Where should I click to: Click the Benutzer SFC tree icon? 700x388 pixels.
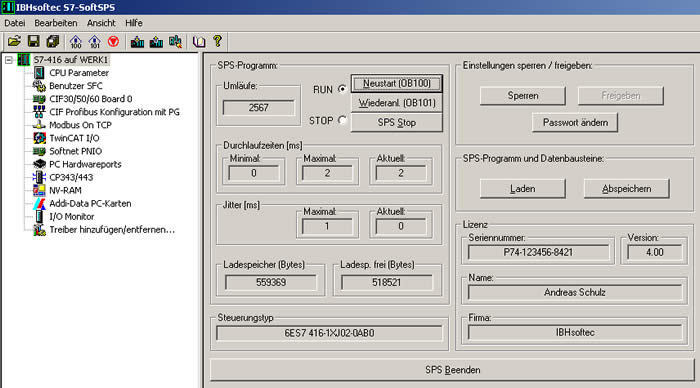(x=39, y=86)
